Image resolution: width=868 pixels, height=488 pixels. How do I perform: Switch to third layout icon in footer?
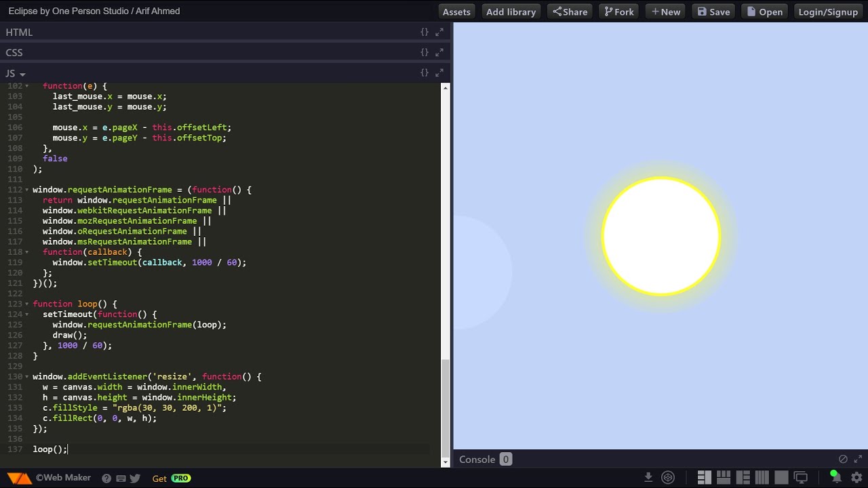coord(743,477)
